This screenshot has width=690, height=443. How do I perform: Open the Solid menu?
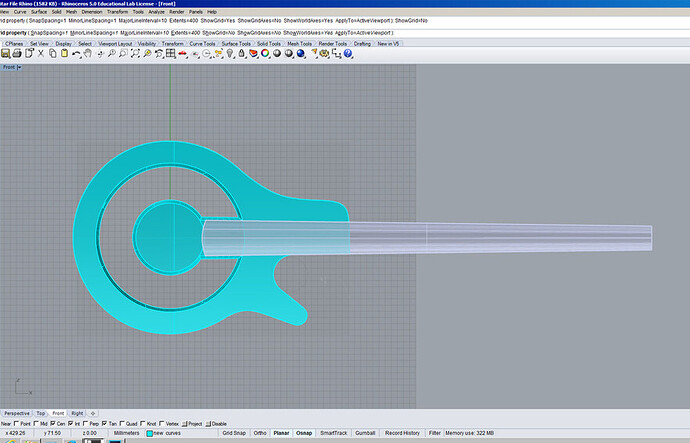tap(56, 12)
